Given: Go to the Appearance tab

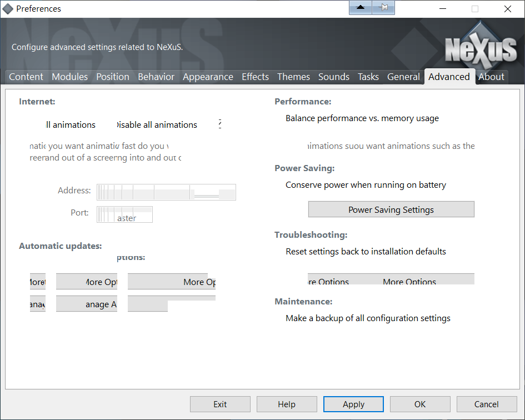Looking at the screenshot, I should [x=208, y=77].
